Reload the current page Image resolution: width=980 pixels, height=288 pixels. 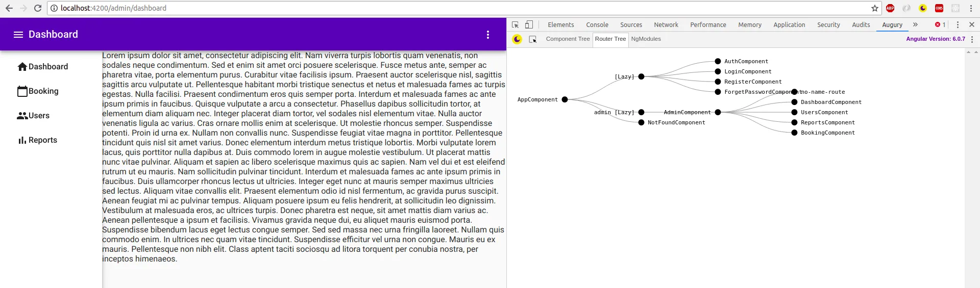tap(38, 8)
